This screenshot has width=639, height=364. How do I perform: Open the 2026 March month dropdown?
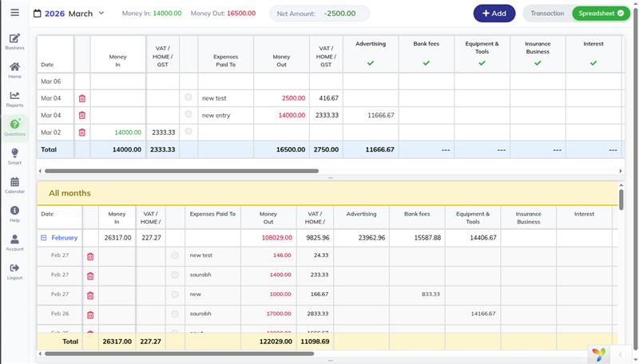(101, 13)
